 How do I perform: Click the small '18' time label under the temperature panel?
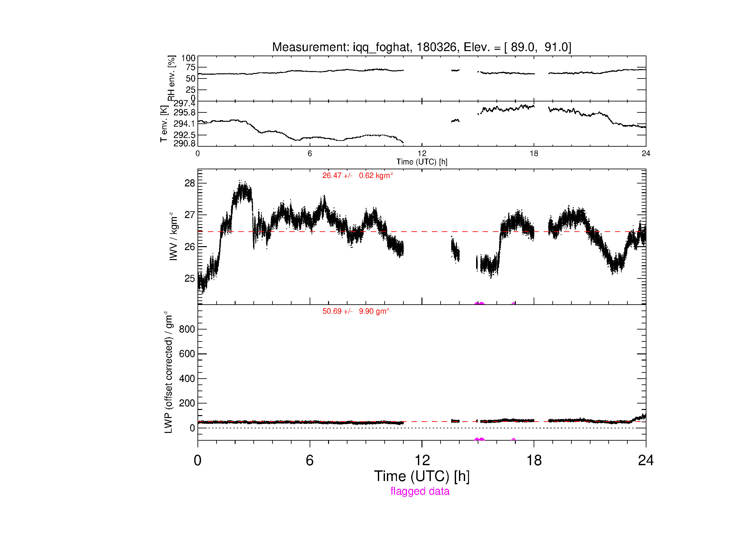pyautogui.click(x=534, y=153)
